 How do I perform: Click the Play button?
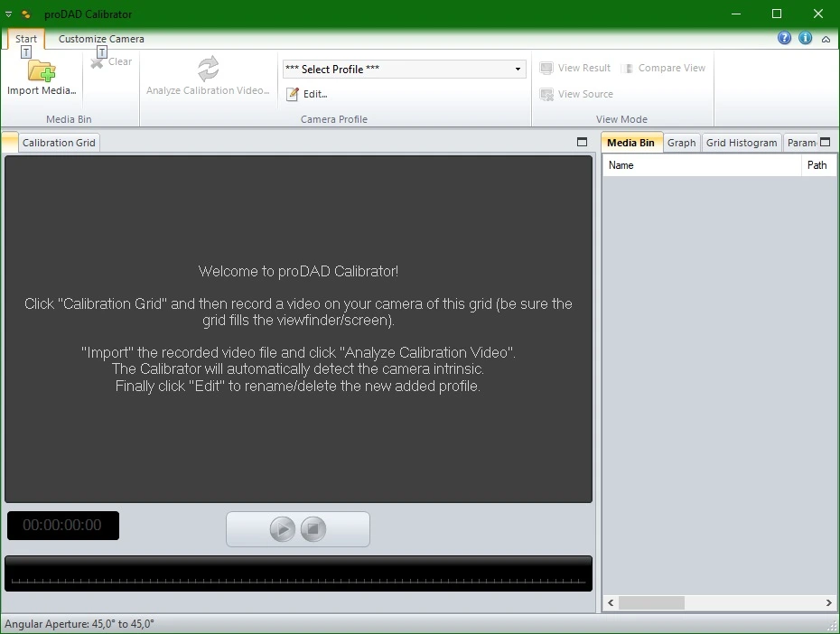pos(283,529)
